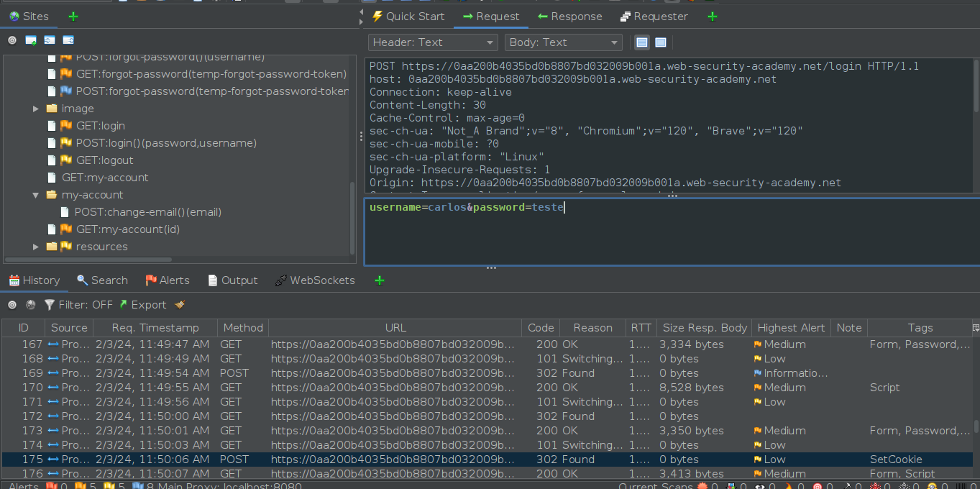Image resolution: width=980 pixels, height=489 pixels.
Task: Click the target icon in the History toolbar
Action: point(12,305)
